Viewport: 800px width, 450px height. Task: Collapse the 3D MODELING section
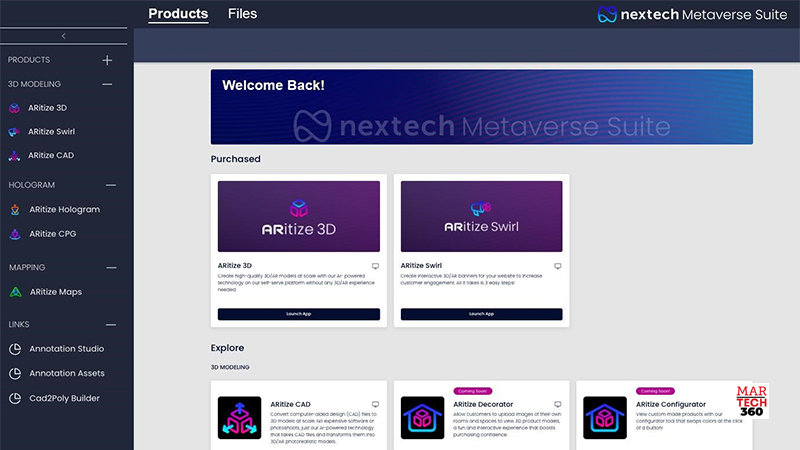107,84
